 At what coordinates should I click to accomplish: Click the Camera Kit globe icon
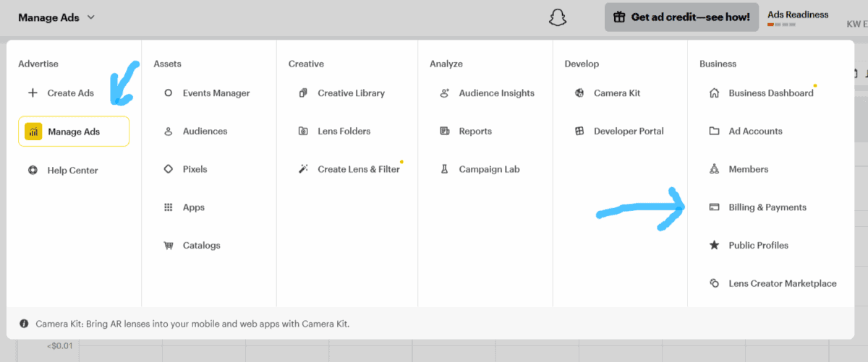(x=579, y=93)
